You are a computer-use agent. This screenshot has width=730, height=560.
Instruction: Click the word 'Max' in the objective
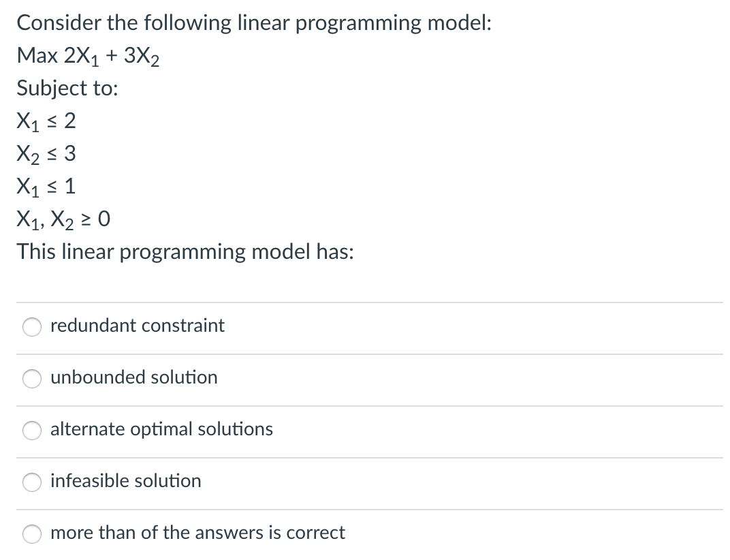pos(37,55)
